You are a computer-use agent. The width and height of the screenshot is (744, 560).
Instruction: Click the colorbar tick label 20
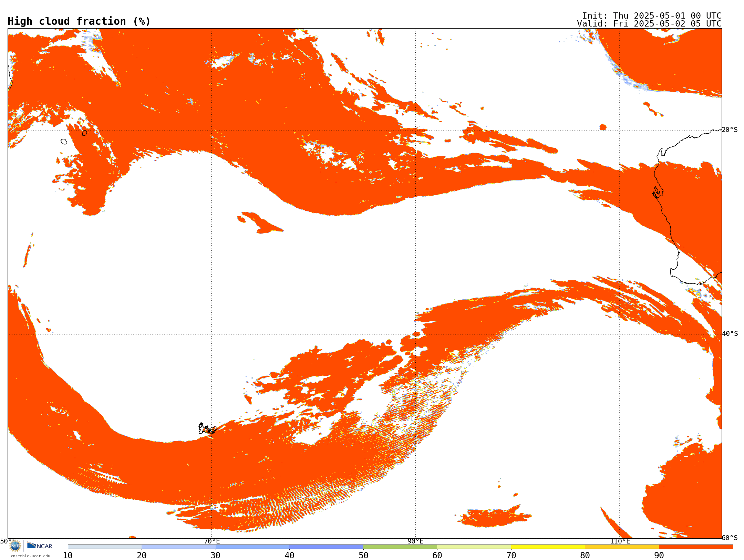point(142,555)
